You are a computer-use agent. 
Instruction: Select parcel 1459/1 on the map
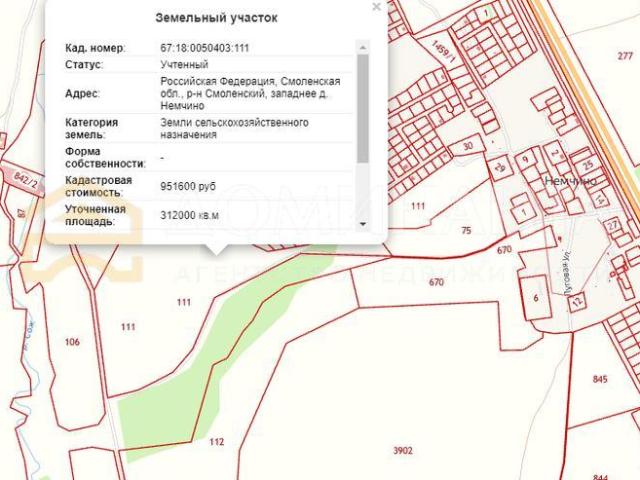click(443, 51)
